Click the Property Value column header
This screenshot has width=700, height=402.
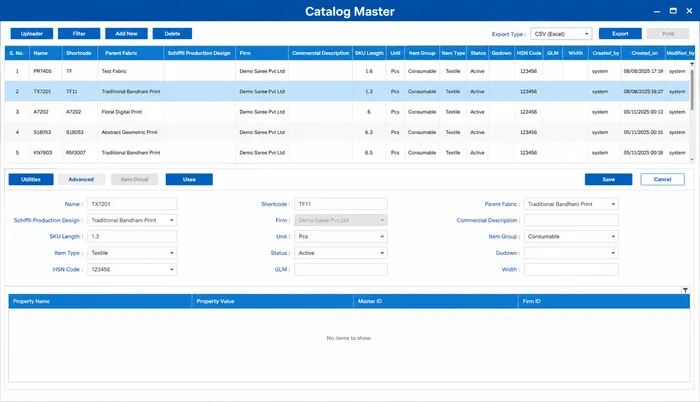(273, 301)
